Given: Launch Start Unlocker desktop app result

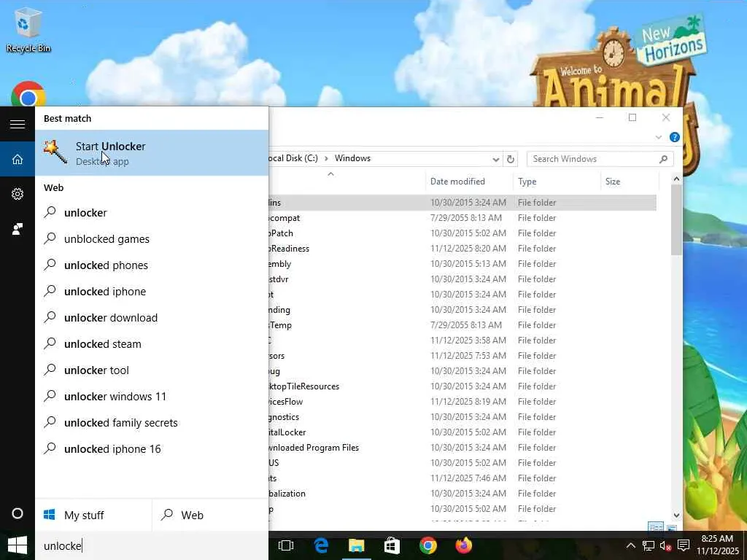Looking at the screenshot, I should point(152,153).
